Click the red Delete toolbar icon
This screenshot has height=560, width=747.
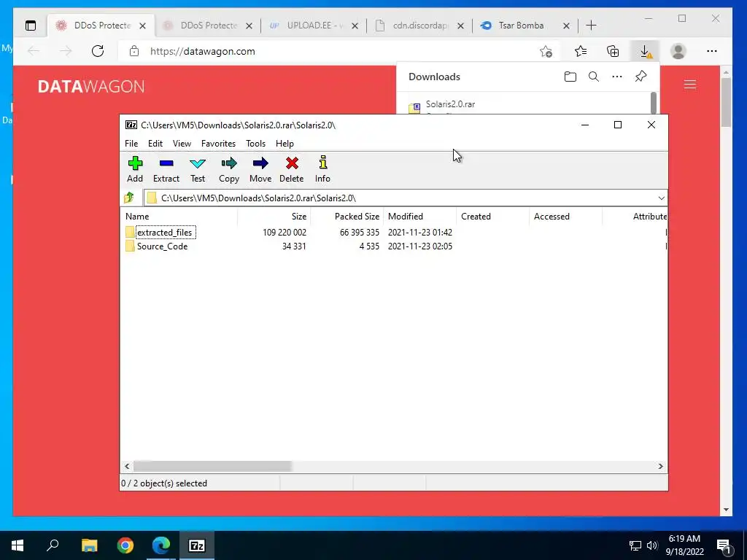pos(292,169)
